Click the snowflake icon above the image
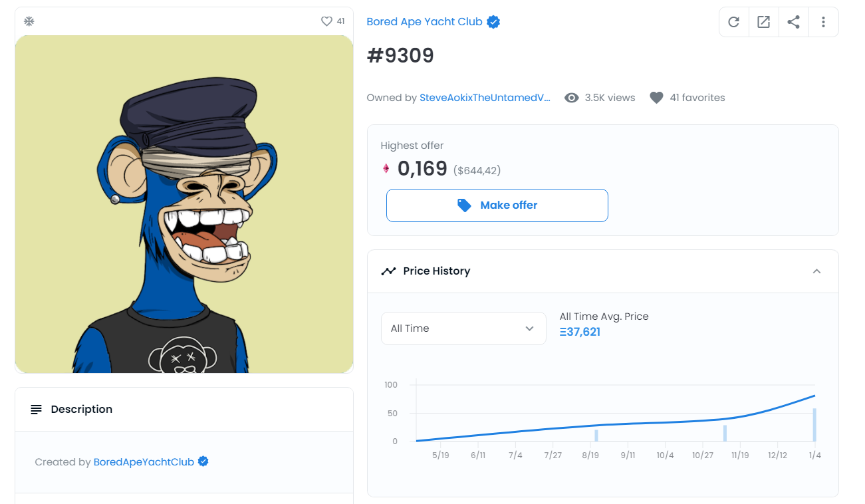The image size is (865, 504). coord(29,21)
